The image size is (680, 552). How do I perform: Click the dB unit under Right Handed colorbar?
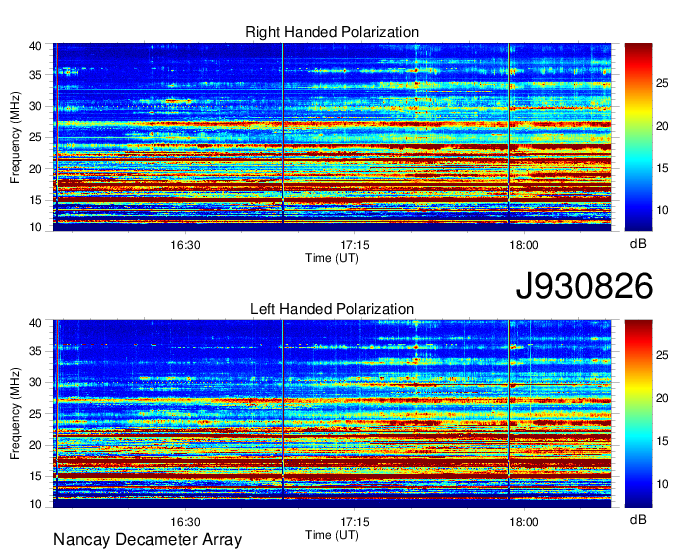638,244
